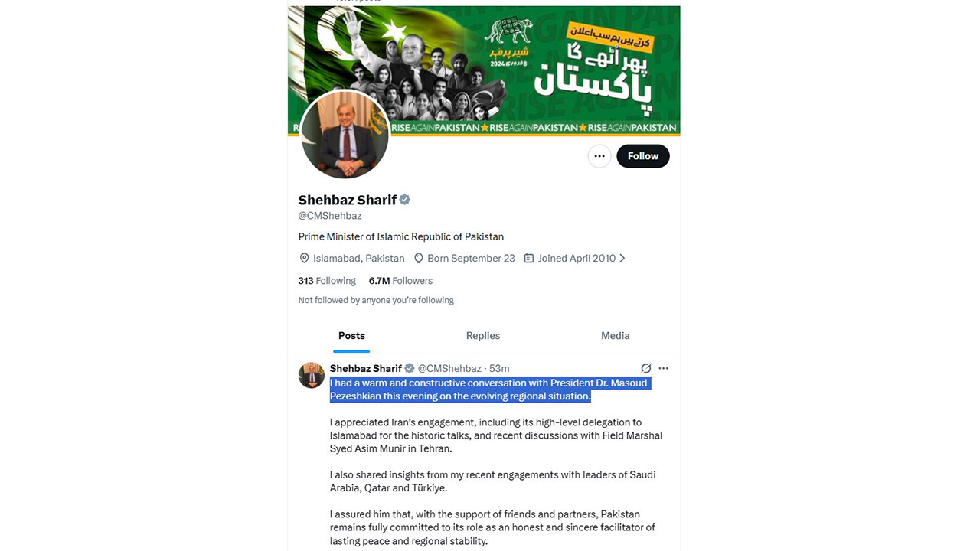The image size is (980, 551).
Task: Click the verified badge in the post header
Action: [x=410, y=369]
